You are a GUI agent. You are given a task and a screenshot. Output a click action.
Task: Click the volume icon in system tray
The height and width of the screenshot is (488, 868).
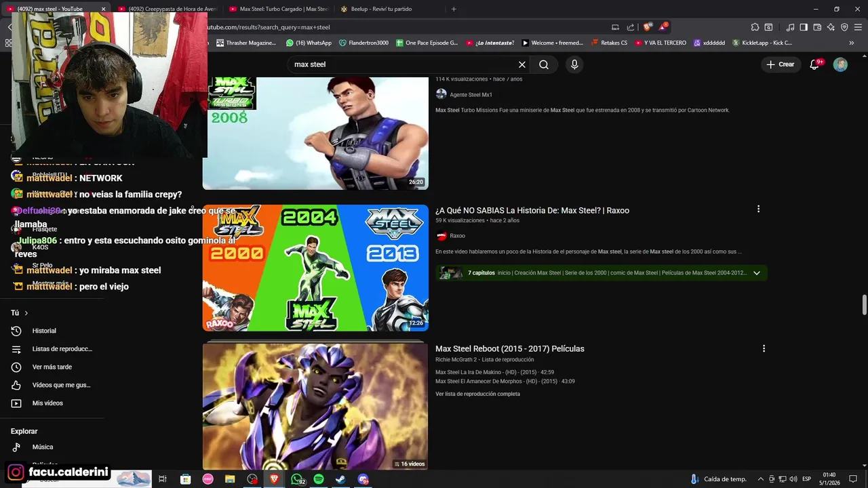pos(793,479)
